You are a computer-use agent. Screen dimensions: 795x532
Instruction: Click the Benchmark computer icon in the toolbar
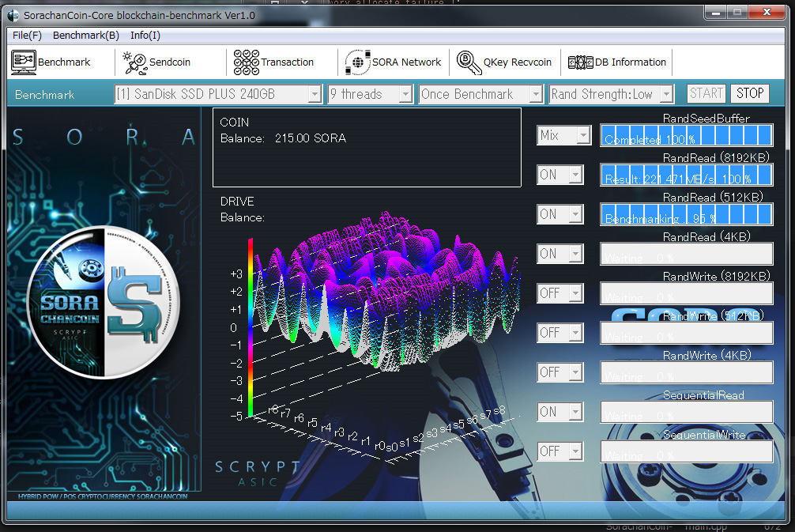click(x=24, y=62)
